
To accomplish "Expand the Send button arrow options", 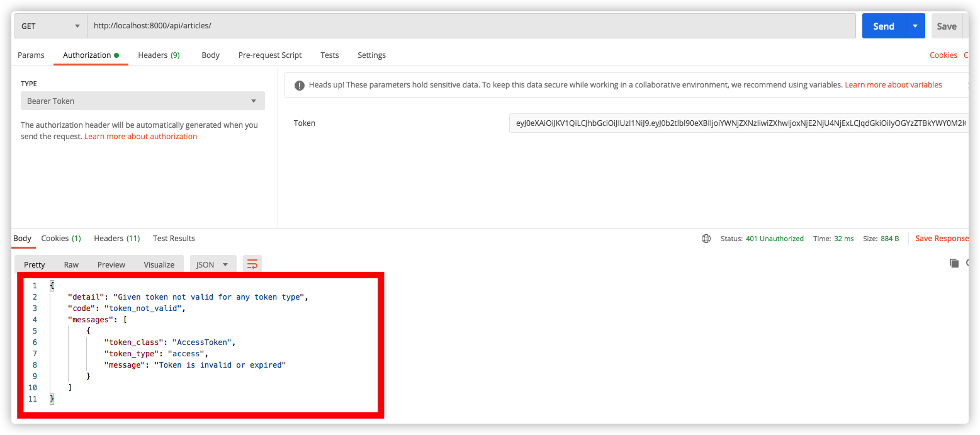I will point(915,26).
